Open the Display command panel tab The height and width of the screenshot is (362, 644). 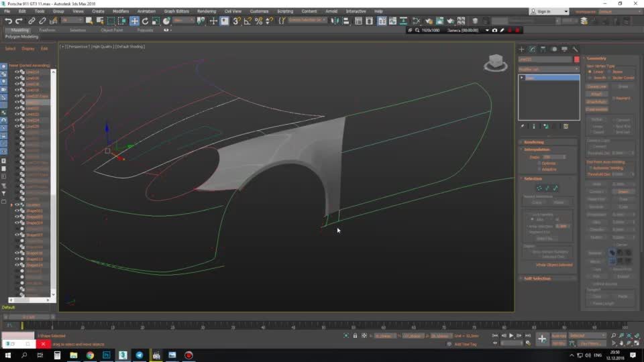[x=565, y=49]
